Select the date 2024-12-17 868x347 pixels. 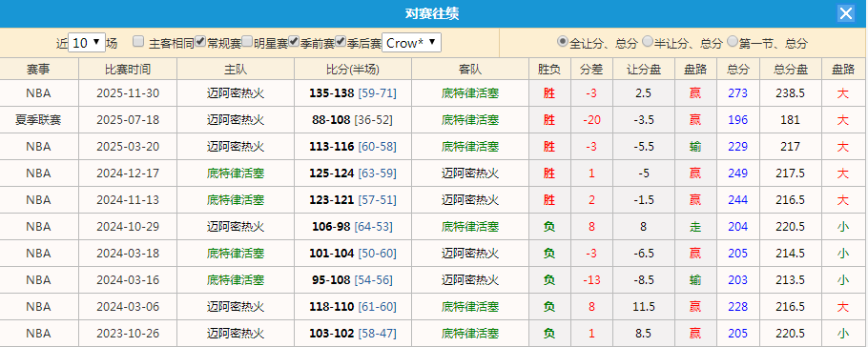[128, 173]
